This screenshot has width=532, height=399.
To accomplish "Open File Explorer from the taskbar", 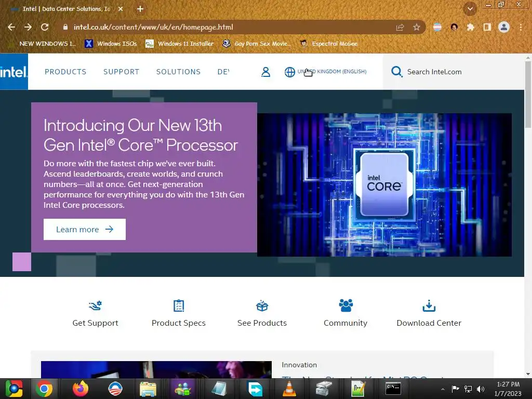I will point(148,389).
